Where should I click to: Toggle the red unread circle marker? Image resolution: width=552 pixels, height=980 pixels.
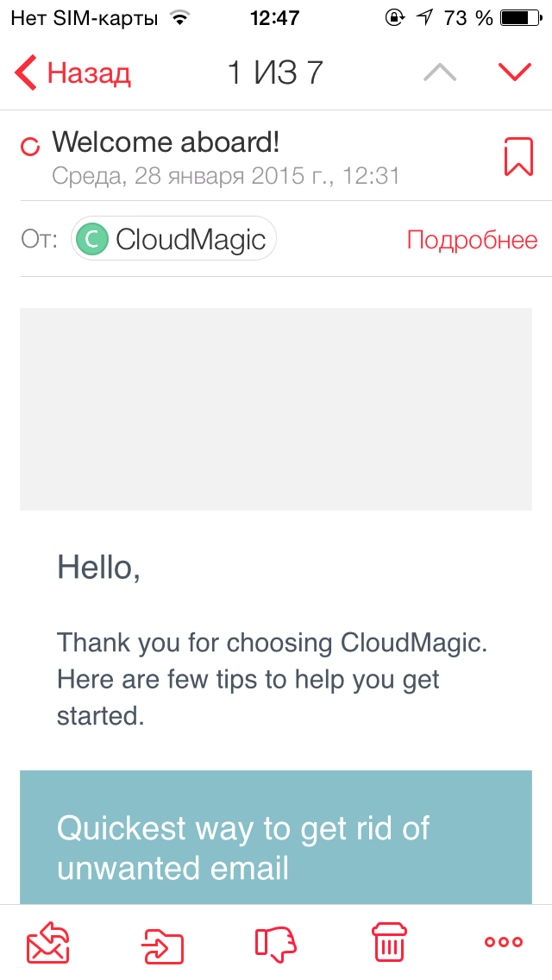31,147
